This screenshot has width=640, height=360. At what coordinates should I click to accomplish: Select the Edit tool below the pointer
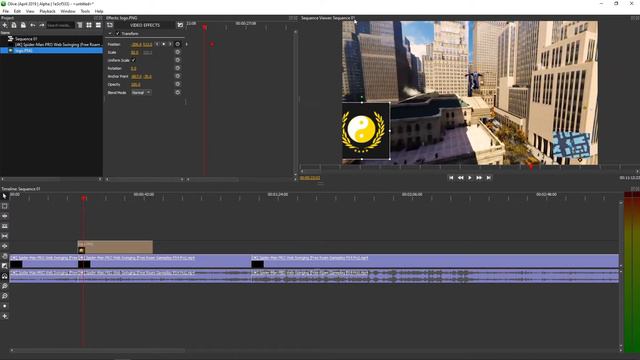pyautogui.click(x=5, y=206)
